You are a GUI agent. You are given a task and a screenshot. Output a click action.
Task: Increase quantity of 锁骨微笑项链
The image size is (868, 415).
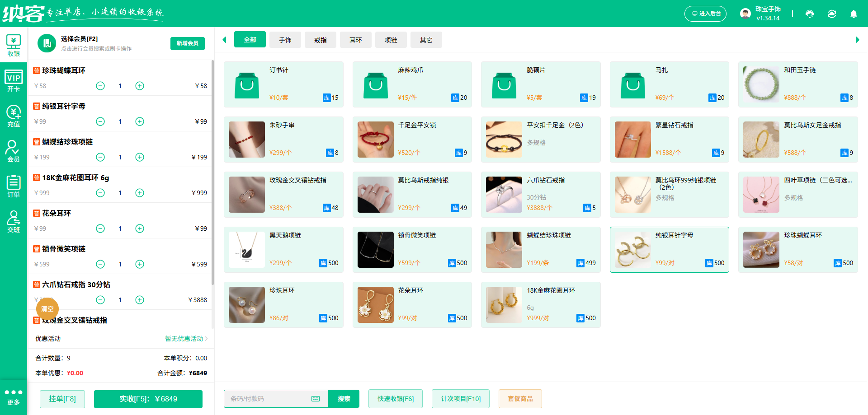140,264
